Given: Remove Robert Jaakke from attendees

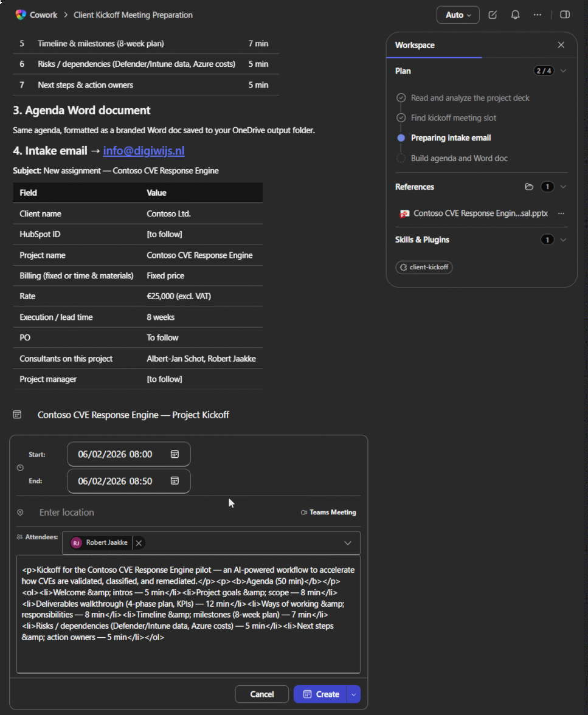Looking at the screenshot, I should (139, 542).
